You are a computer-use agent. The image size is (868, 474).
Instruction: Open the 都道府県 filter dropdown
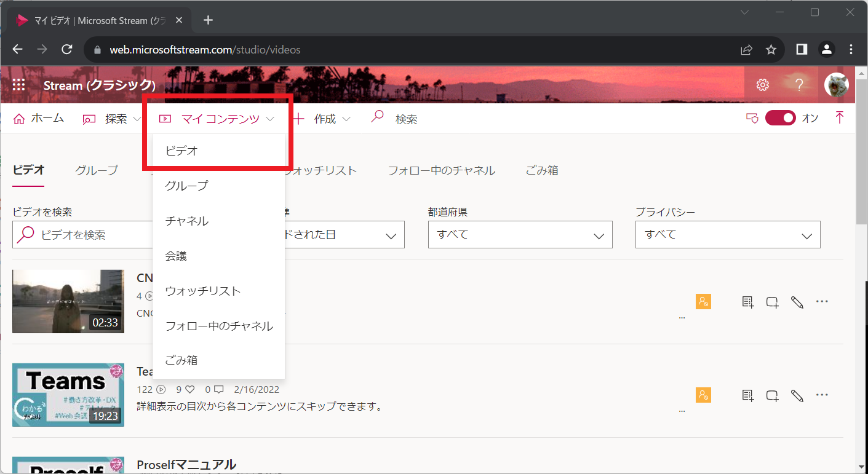[x=520, y=235]
